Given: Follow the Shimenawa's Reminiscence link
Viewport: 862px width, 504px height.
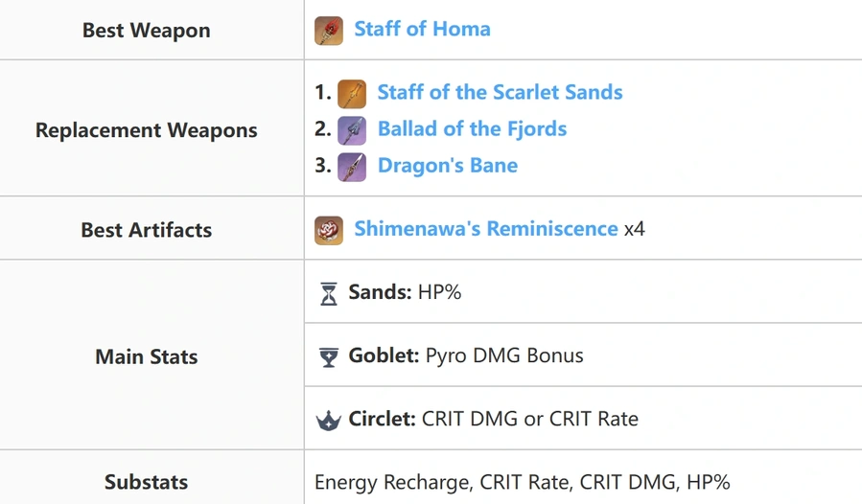Looking at the screenshot, I should (486, 229).
